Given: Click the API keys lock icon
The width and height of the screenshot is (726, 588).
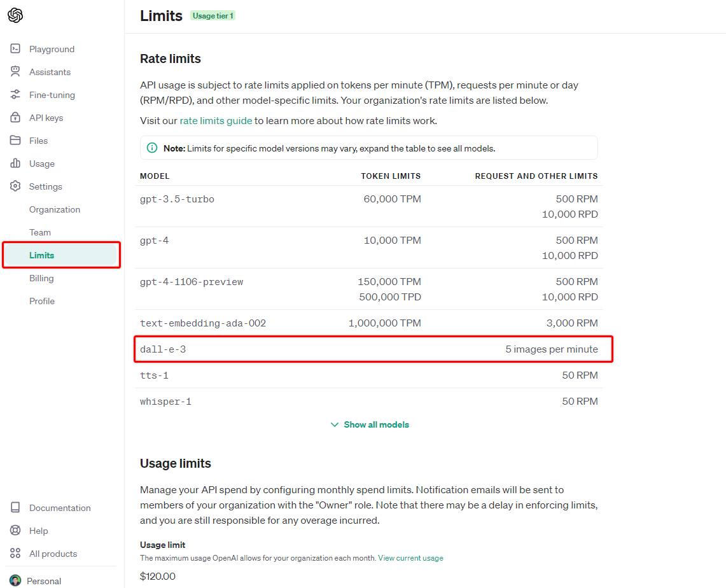Looking at the screenshot, I should pos(15,117).
